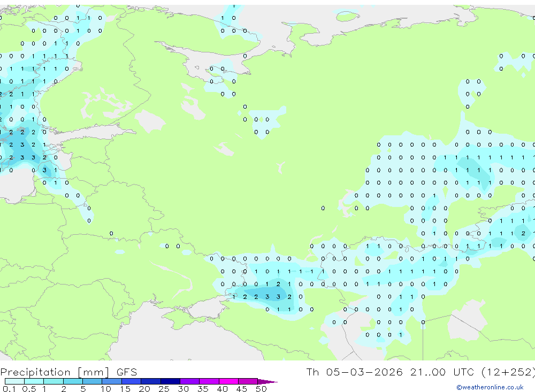Open the weatheronline.co.uk link
The width and height of the screenshot is (535, 392).
coord(490,387)
